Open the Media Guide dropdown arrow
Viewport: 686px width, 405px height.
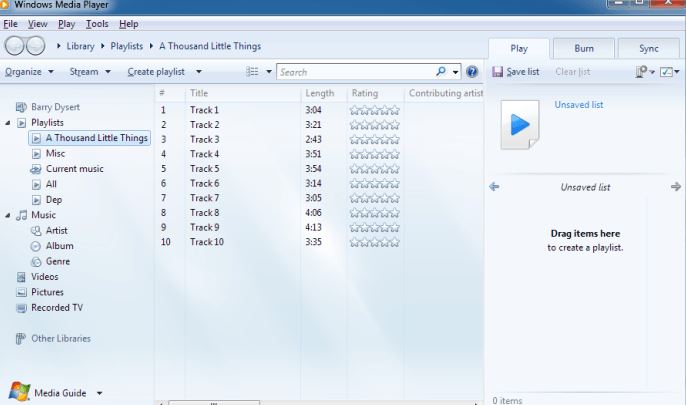click(x=99, y=393)
